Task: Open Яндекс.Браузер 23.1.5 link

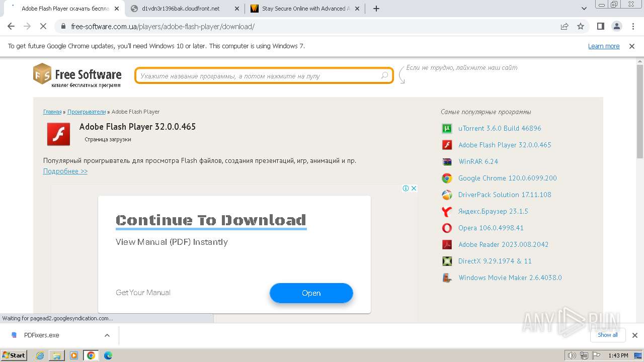Action: (493, 211)
